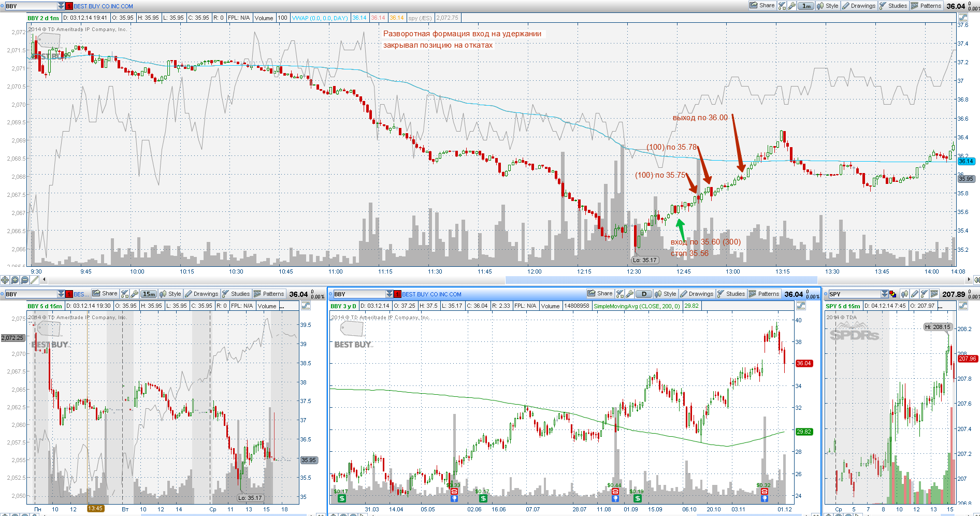Open Share menu in top BBY chart
This screenshot has height=516, width=980.
click(762, 6)
